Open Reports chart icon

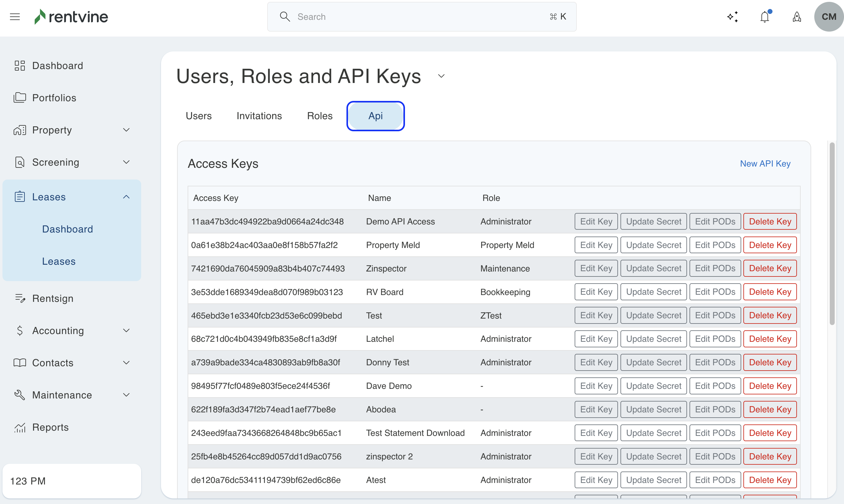[20, 427]
